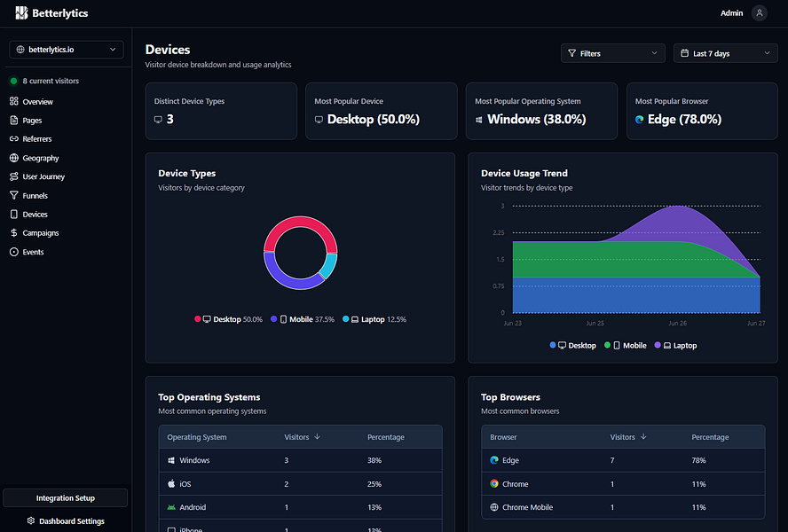Click the Betterlytics brand name link
This screenshot has width=788, height=532.
pyautogui.click(x=59, y=13)
